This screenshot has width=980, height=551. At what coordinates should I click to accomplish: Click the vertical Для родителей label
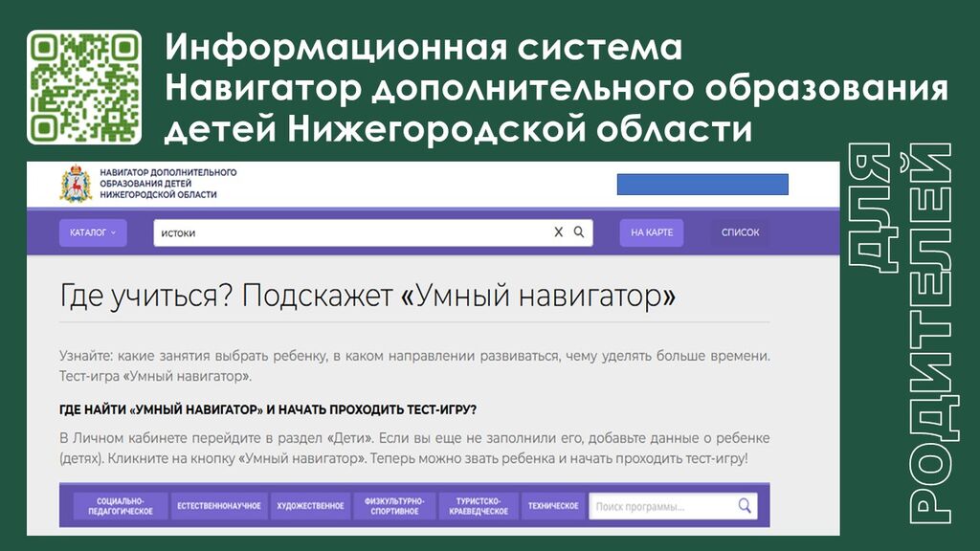(x=901, y=335)
